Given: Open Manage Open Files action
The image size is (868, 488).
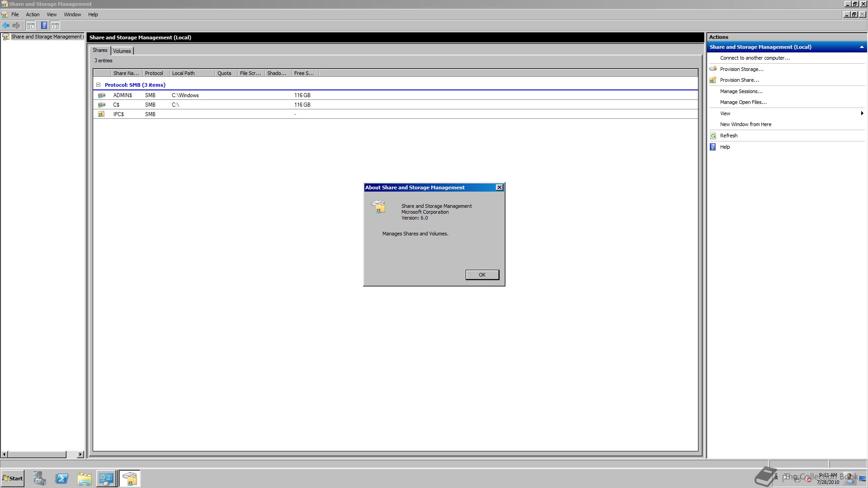Looking at the screenshot, I should click(x=743, y=102).
